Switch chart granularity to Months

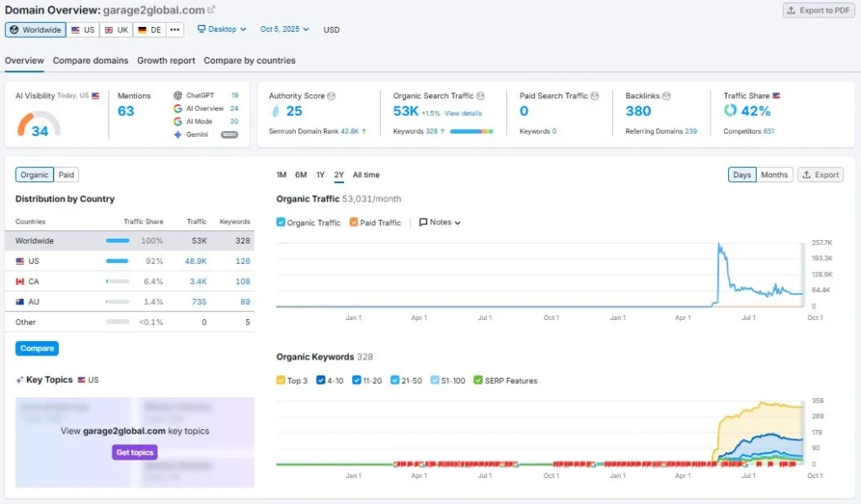click(774, 175)
